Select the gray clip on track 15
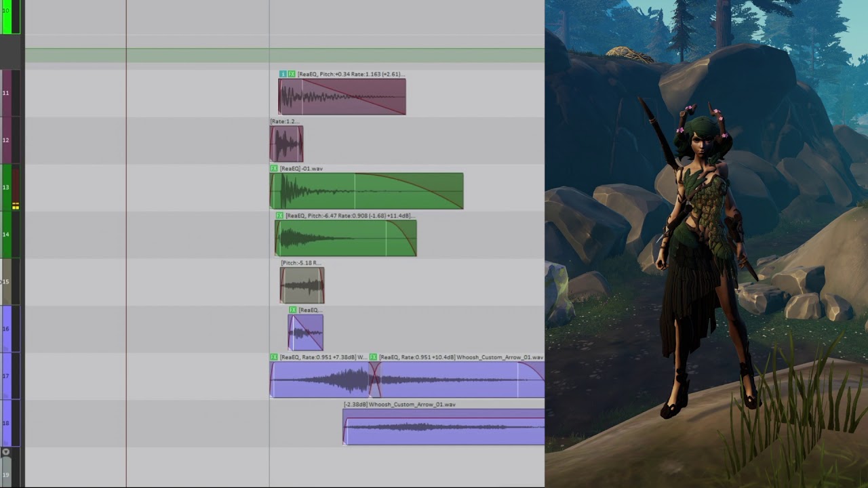 (302, 285)
